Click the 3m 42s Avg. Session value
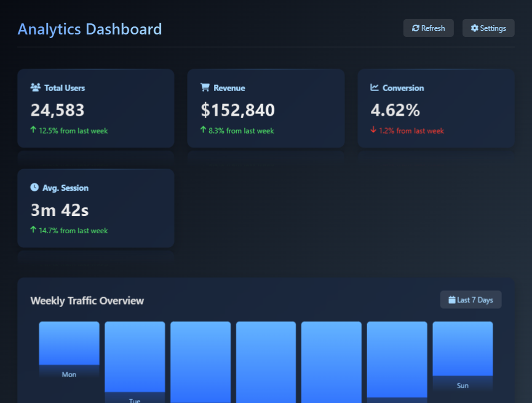532x403 pixels. pyautogui.click(x=60, y=210)
